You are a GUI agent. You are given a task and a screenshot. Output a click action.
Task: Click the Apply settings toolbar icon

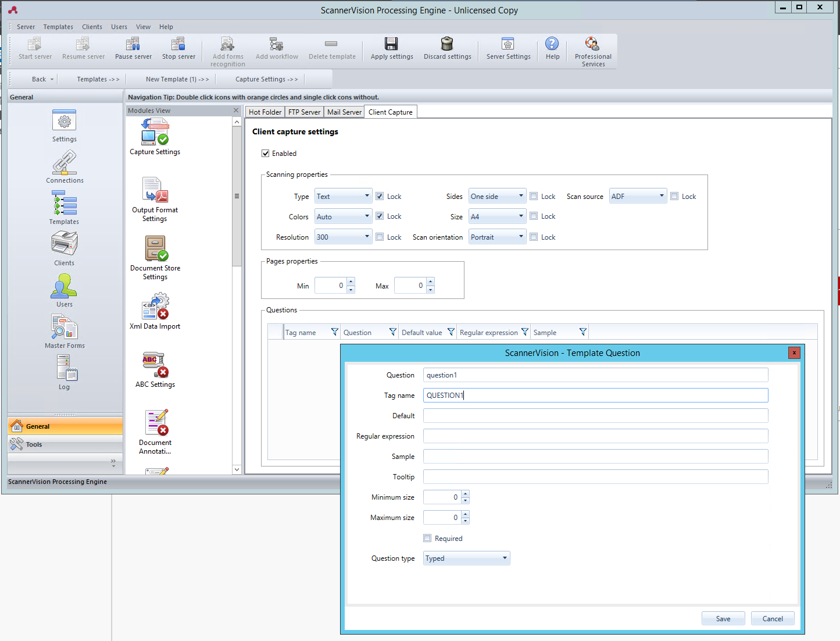(x=391, y=48)
